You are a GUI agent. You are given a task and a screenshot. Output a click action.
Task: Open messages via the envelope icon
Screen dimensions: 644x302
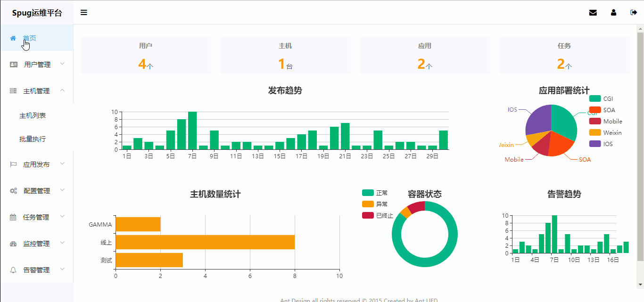(593, 13)
